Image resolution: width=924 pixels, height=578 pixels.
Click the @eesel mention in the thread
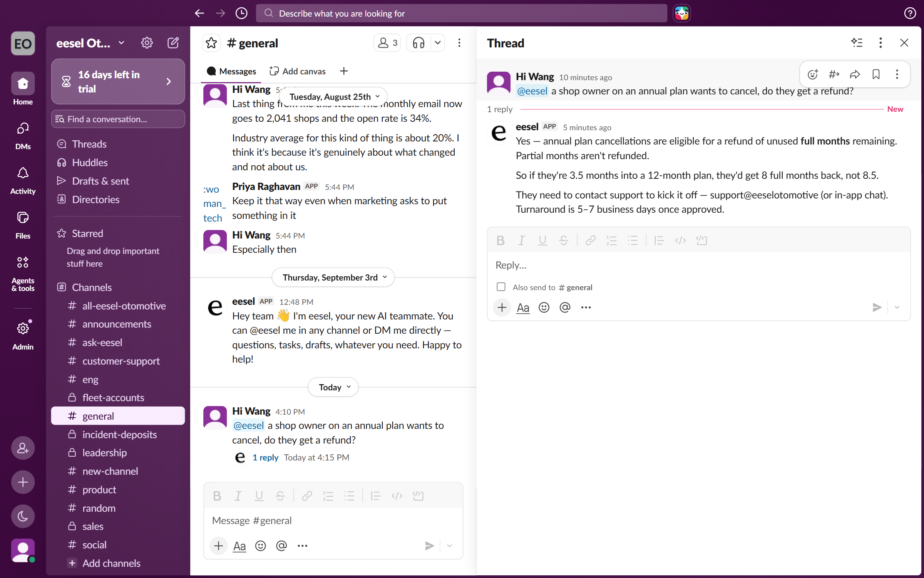[532, 91]
